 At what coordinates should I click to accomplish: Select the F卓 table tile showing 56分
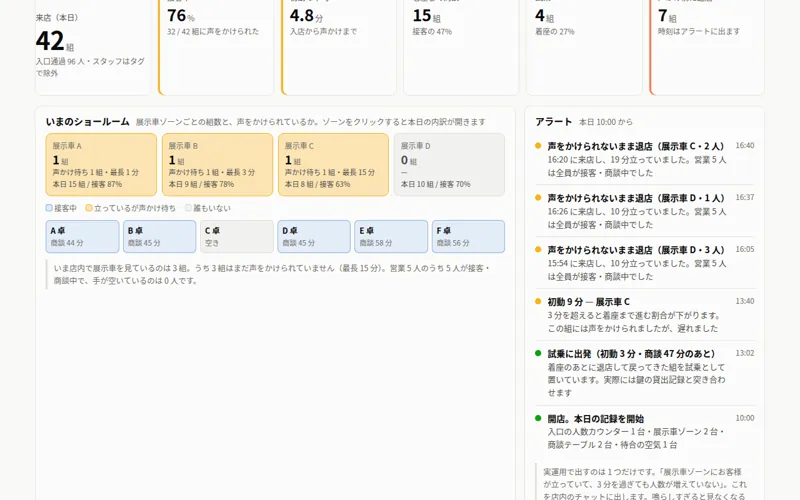[x=468, y=237]
